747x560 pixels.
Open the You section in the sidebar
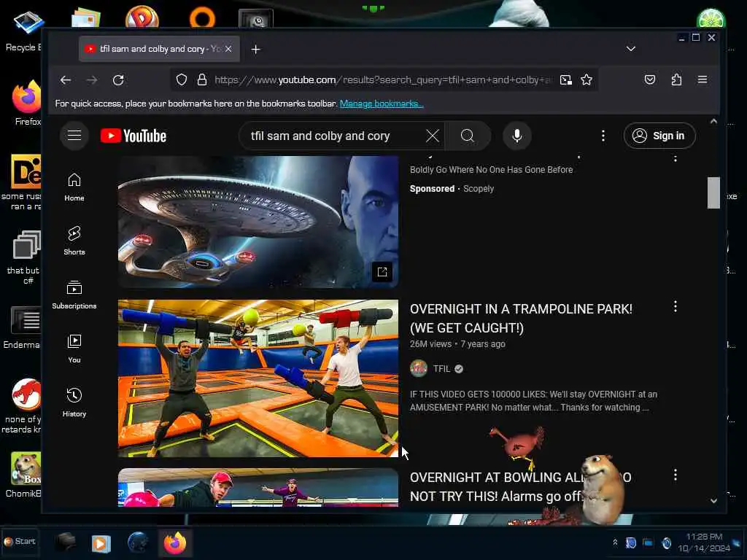74,349
